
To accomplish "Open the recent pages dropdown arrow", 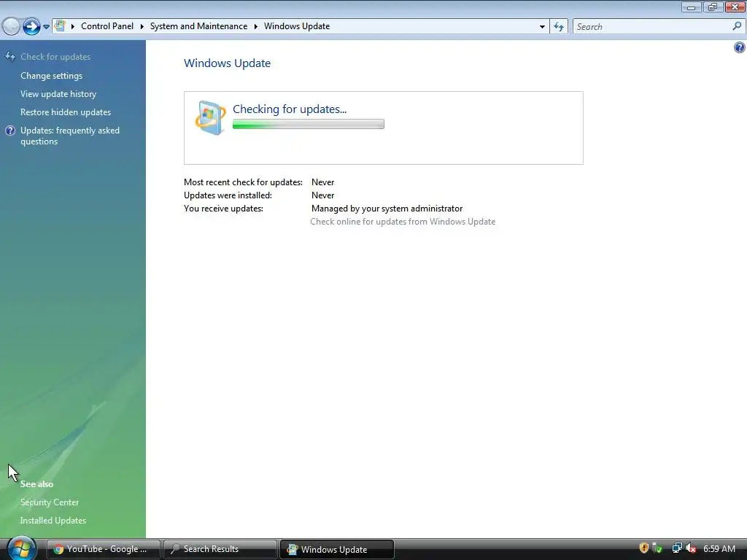I will (46, 27).
